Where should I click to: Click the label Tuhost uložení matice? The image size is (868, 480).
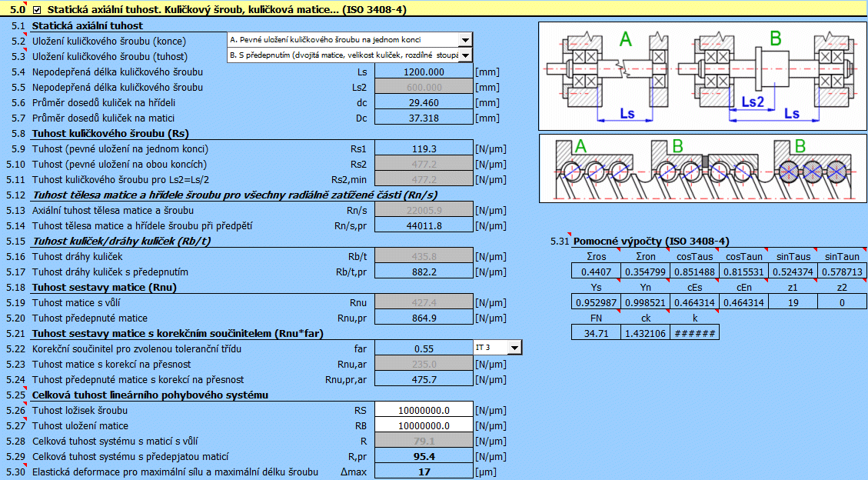click(x=80, y=425)
